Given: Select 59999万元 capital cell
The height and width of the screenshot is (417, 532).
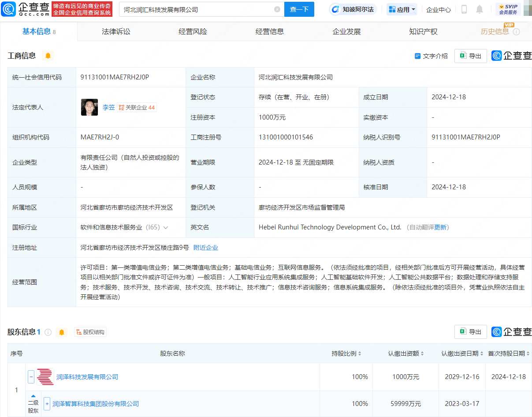Looking at the screenshot, I should click(x=406, y=404).
